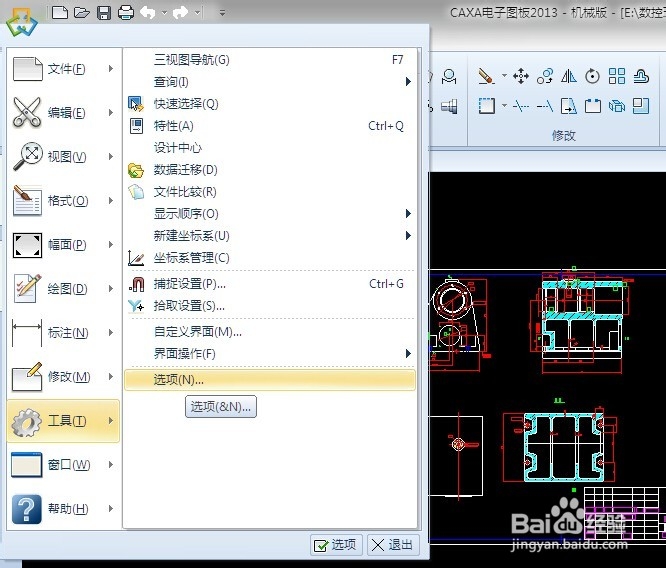
Task: Select 快速选择(Q) menu entry
Action: click(270, 104)
